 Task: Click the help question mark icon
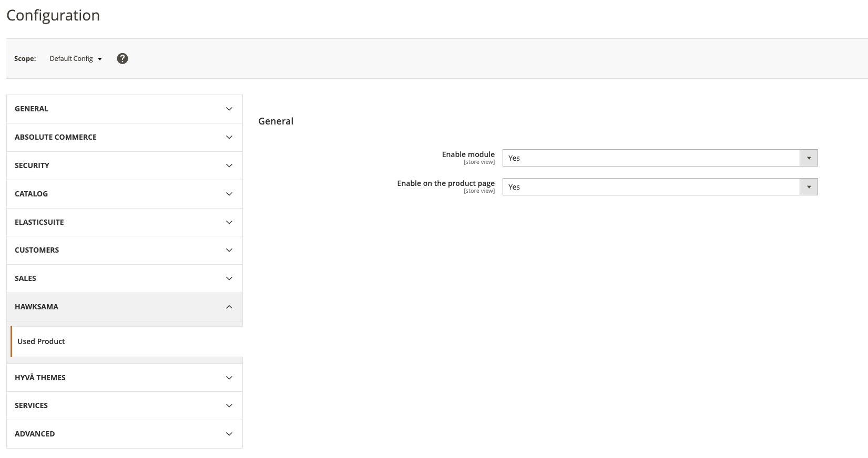pos(122,59)
